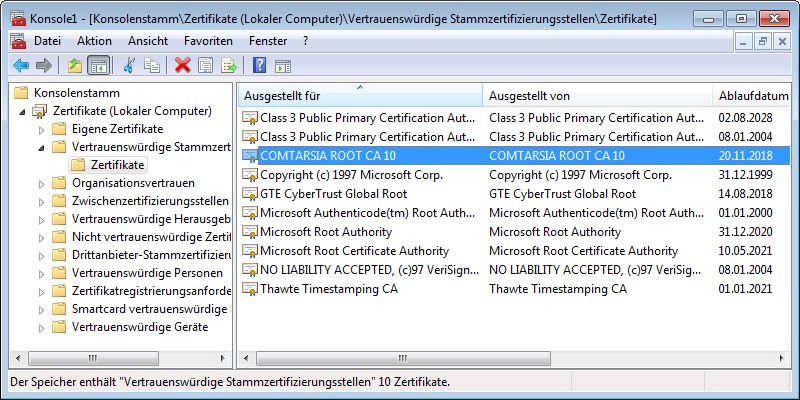
Task: Click certificate icon of Microsoft Root Authority
Action: pyautogui.click(x=250, y=232)
